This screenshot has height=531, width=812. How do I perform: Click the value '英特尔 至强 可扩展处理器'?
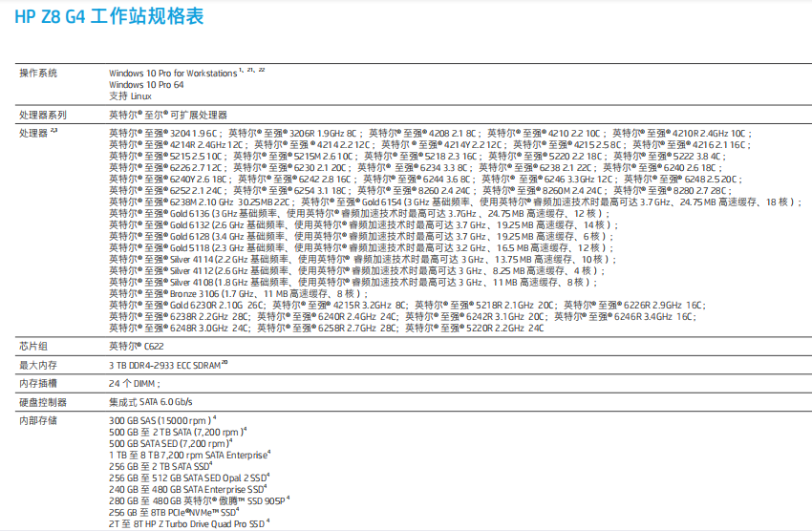point(168,115)
